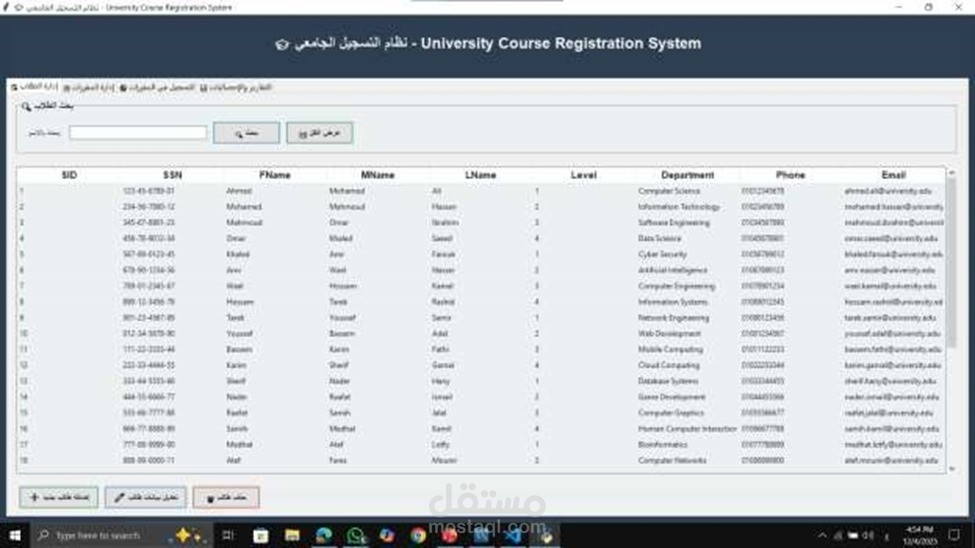Viewport: 975px width, 548px height.
Task: Open Visual Studio Code from the taskbar
Action: (513, 536)
